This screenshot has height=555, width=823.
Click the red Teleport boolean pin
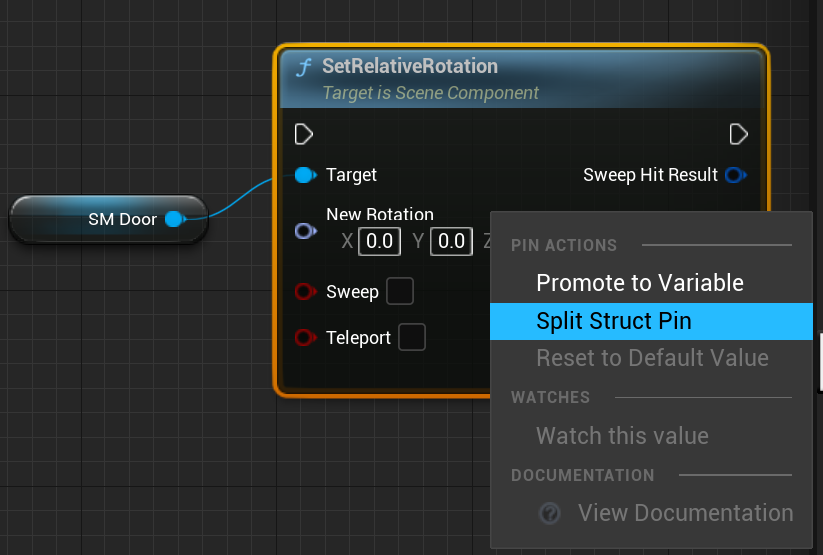pyautogui.click(x=305, y=338)
